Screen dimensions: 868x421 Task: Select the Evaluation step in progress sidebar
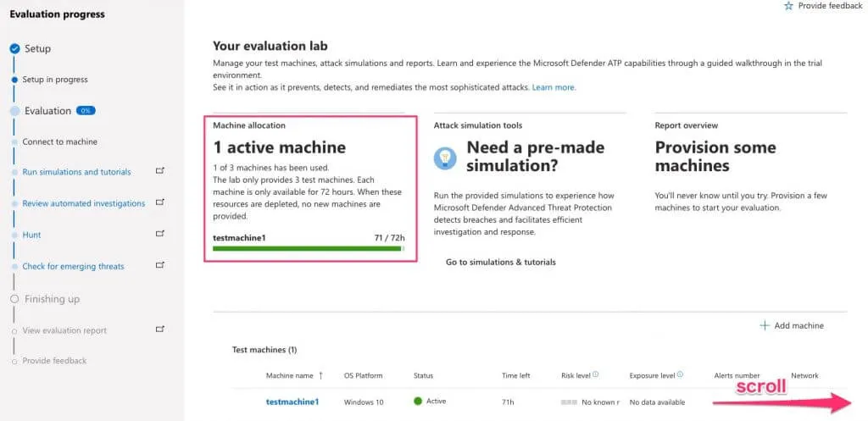coord(47,110)
